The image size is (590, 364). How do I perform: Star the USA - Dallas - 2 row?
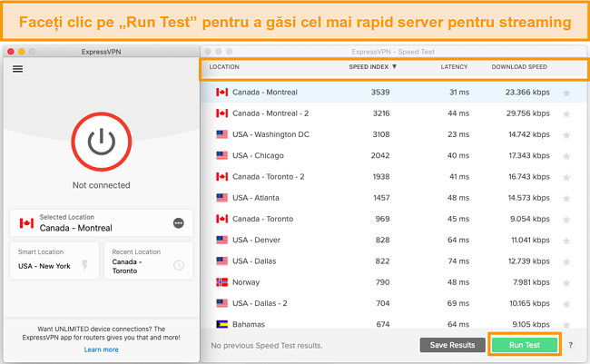[566, 303]
